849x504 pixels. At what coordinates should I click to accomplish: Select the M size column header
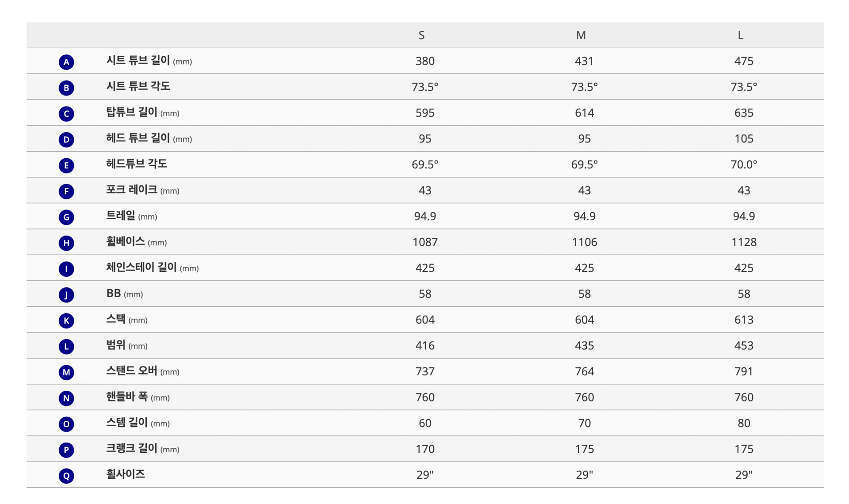click(x=581, y=35)
